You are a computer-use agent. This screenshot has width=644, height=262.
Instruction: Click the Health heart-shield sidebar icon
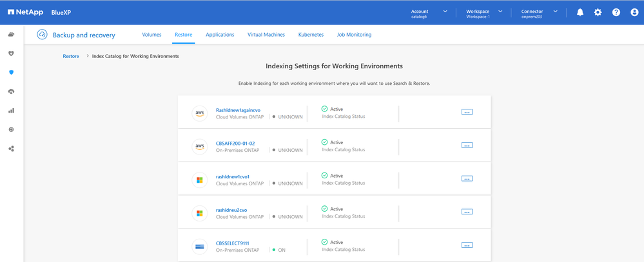point(11,53)
